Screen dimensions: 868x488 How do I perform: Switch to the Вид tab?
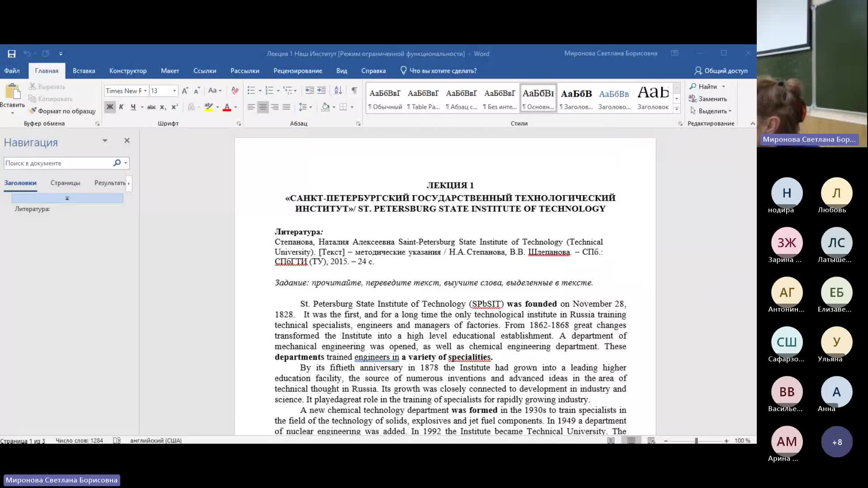click(x=342, y=71)
